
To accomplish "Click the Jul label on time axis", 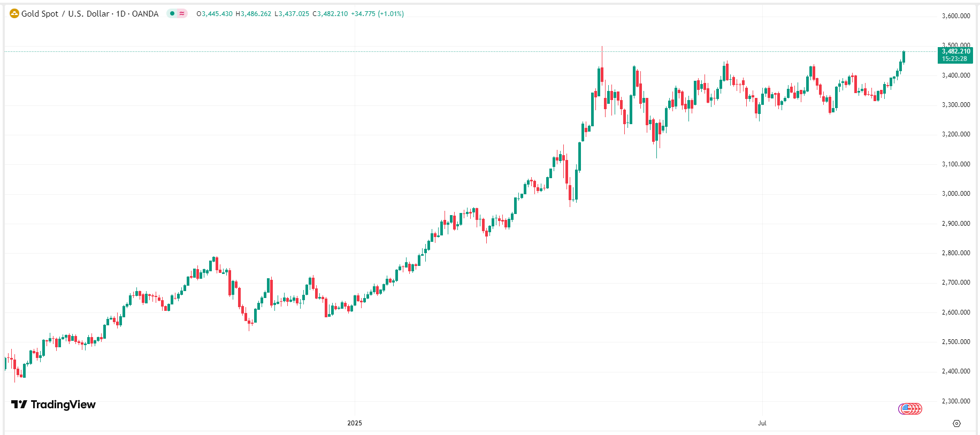I will (x=762, y=423).
